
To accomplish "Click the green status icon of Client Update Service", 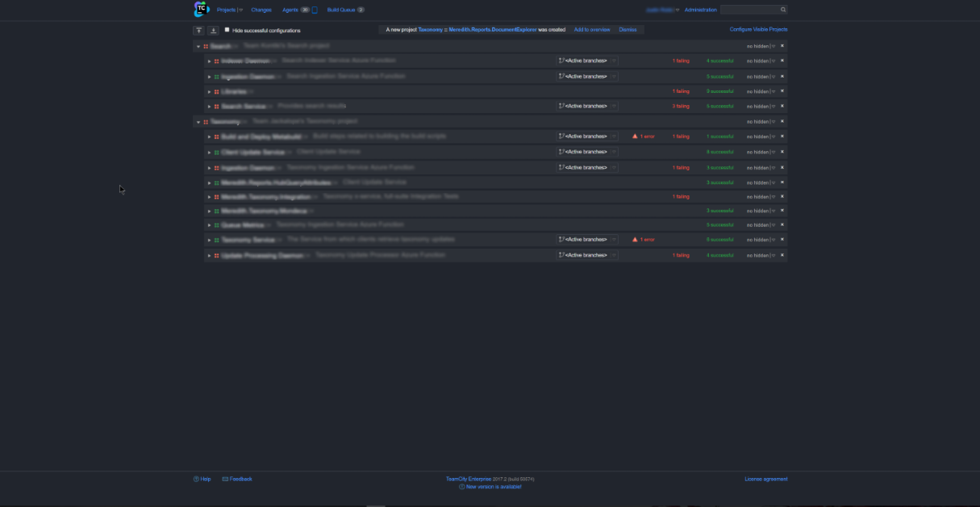I will pos(217,152).
